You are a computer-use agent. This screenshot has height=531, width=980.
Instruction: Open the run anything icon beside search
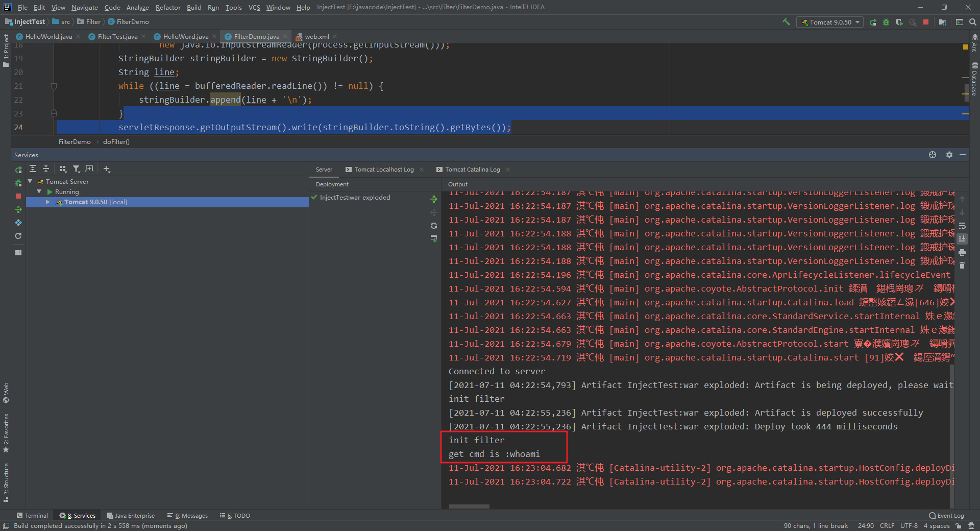coord(960,22)
